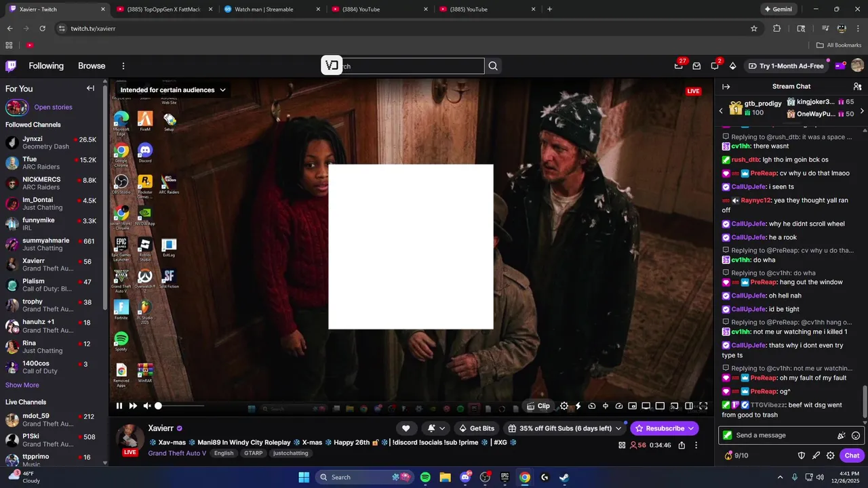Create a clip with the Clip button

pyautogui.click(x=538, y=406)
